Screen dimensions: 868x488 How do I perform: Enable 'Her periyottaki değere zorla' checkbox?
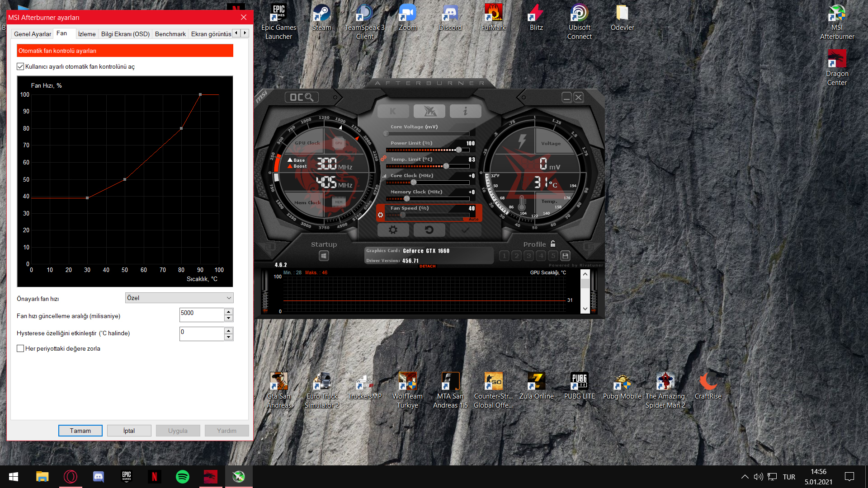(20, 348)
